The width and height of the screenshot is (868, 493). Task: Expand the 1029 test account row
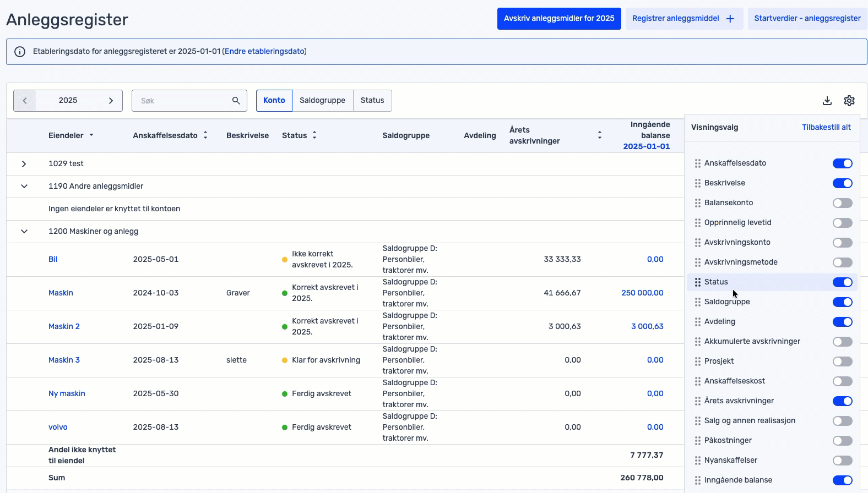[x=24, y=164]
